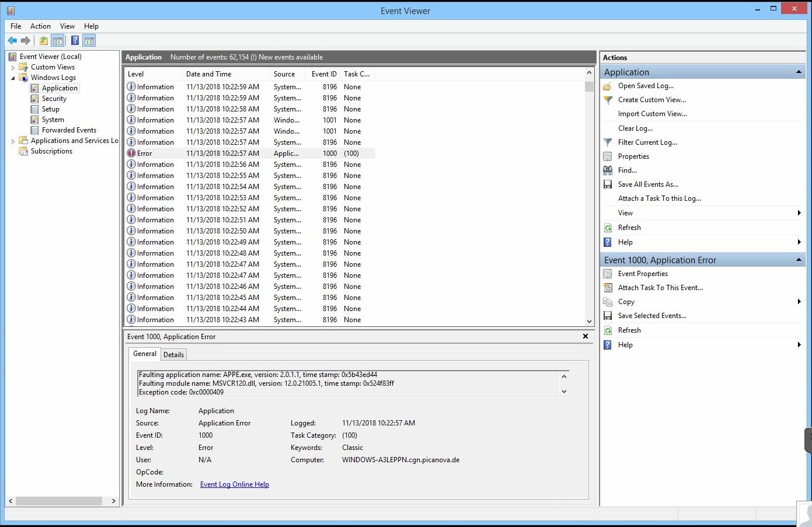Click Clear Log in the Actions pane
Image resolution: width=812 pixels, height=527 pixels.
click(x=635, y=128)
